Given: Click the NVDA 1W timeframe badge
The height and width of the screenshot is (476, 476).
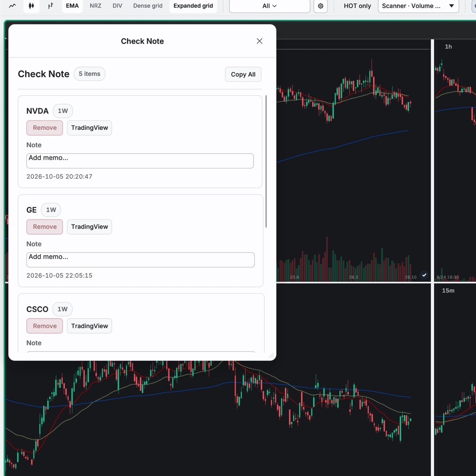Looking at the screenshot, I should point(63,111).
